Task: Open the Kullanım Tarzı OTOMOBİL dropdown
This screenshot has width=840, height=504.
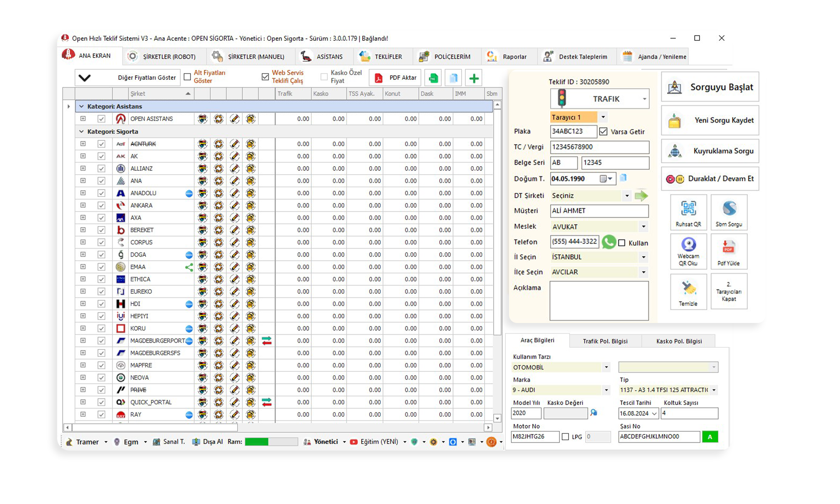Action: 606,367
